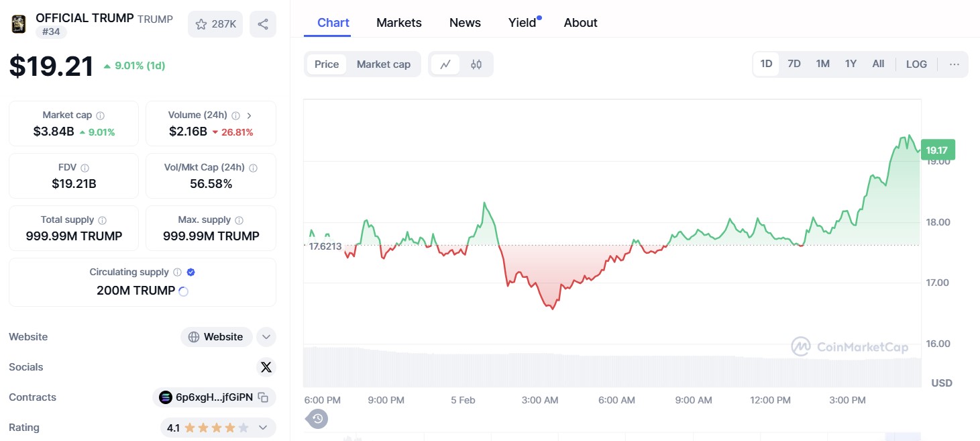Click the share icon button

[x=263, y=24]
